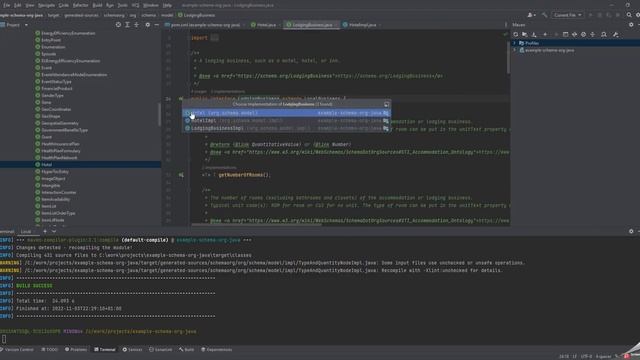Open user account dropdown in toolbar
The width and height of the screenshot is (640, 360).
click(531, 15)
